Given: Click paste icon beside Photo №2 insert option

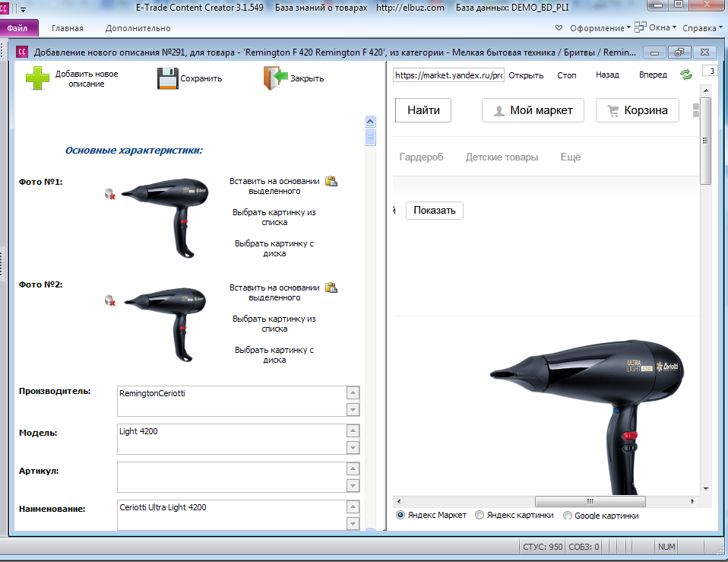Looking at the screenshot, I should pyautogui.click(x=331, y=287).
